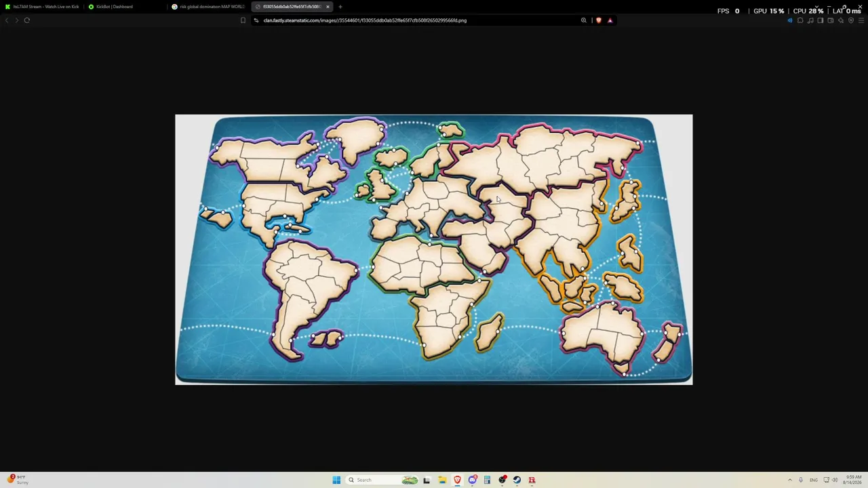Open the Windows Start menu
This screenshot has width=868, height=488.
coord(336,480)
